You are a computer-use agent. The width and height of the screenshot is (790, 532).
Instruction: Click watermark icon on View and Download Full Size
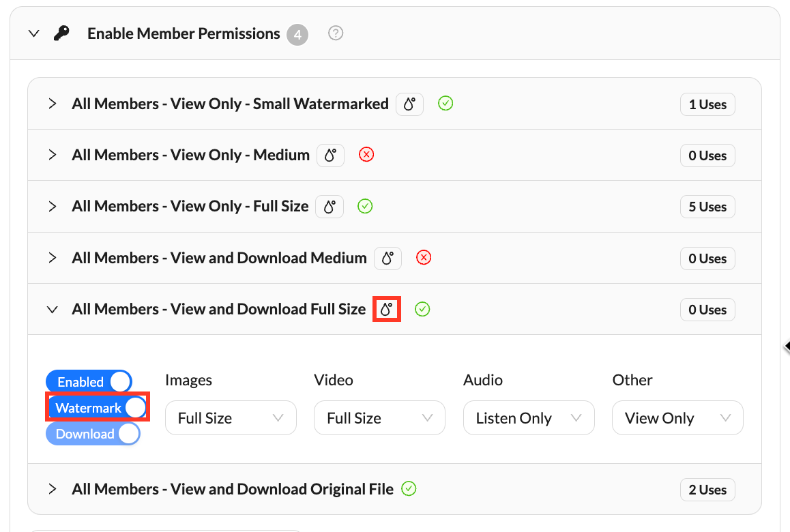tap(387, 310)
